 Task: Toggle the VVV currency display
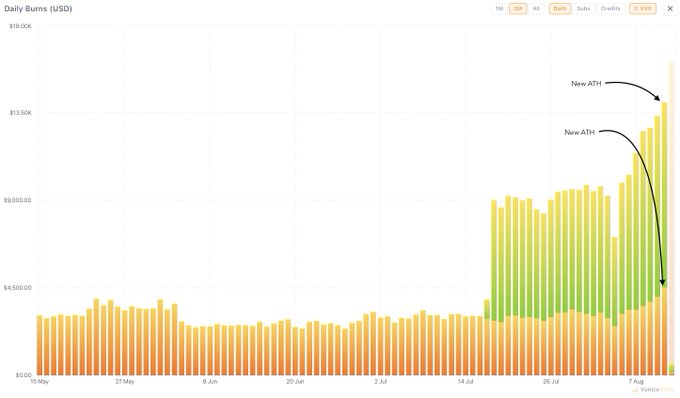coord(643,9)
